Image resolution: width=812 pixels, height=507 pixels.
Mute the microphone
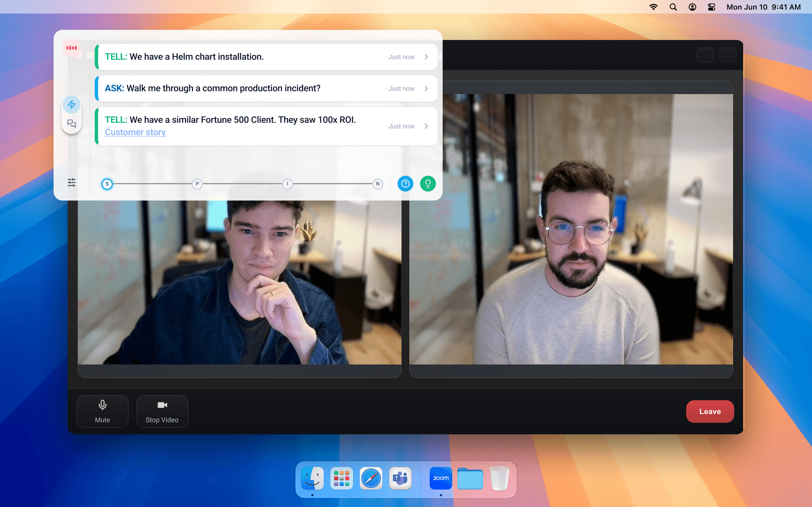coord(102,411)
